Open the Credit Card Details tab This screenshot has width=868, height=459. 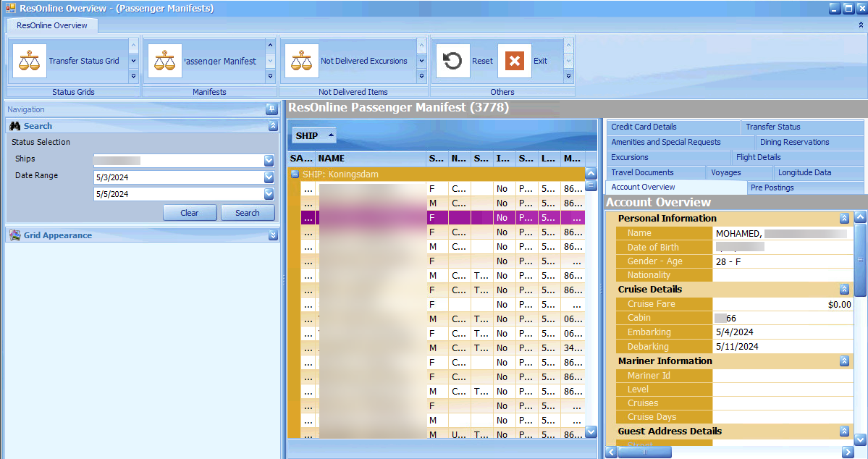673,127
